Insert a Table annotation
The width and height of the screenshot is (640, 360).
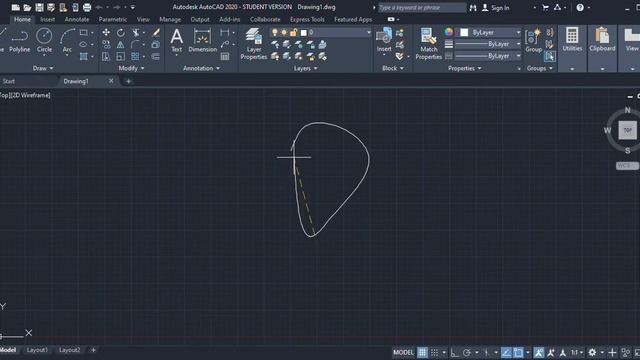pos(225,56)
